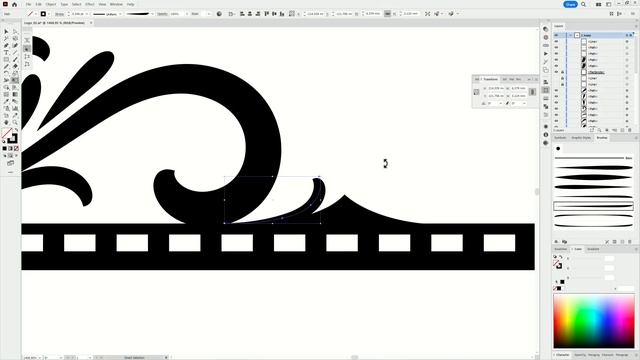Select the Rotate tool
Viewport: 640px width, 360px height.
coord(6,73)
